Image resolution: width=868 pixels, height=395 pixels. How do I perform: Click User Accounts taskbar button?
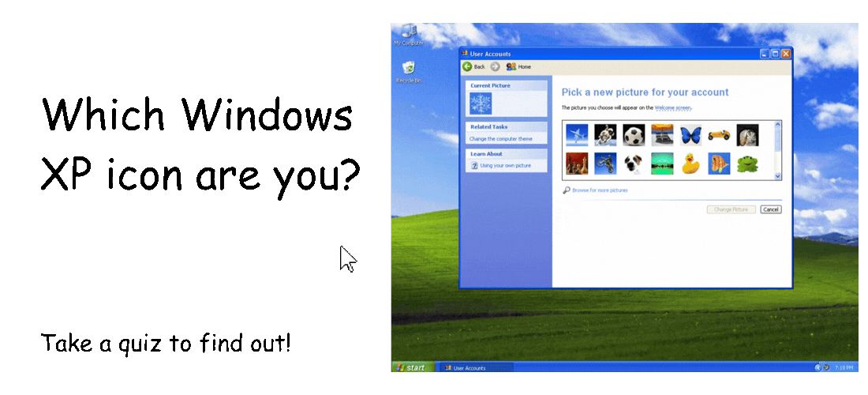click(x=476, y=368)
